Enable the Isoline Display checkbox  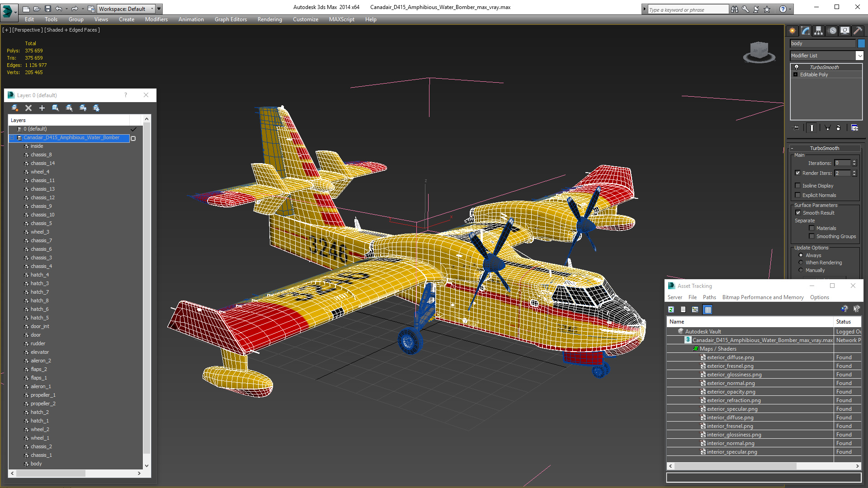pos(798,186)
